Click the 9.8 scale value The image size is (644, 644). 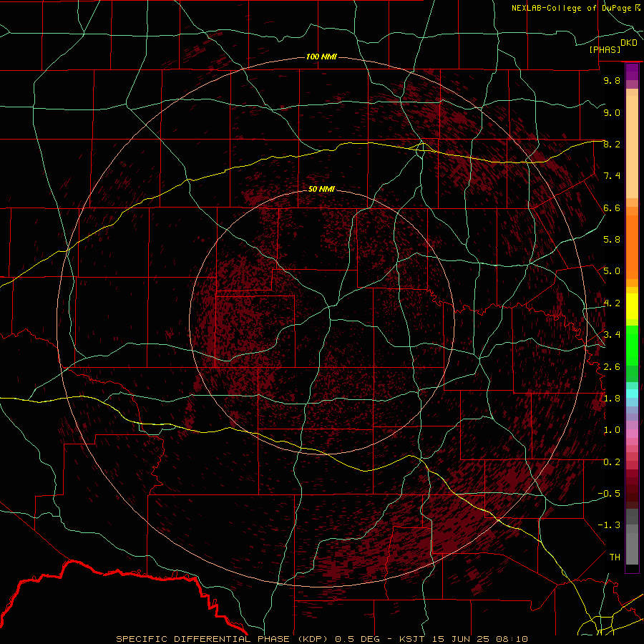tap(612, 80)
